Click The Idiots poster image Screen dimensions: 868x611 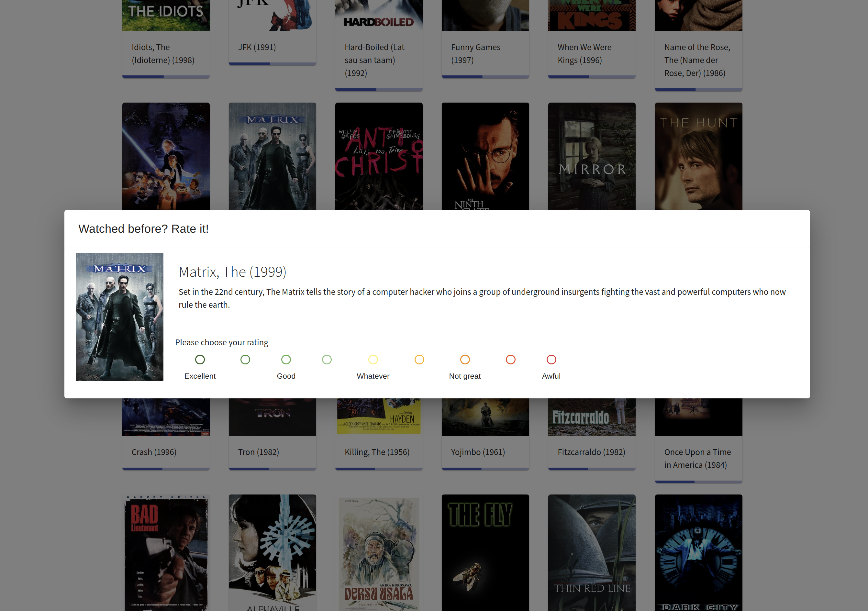pos(166,16)
